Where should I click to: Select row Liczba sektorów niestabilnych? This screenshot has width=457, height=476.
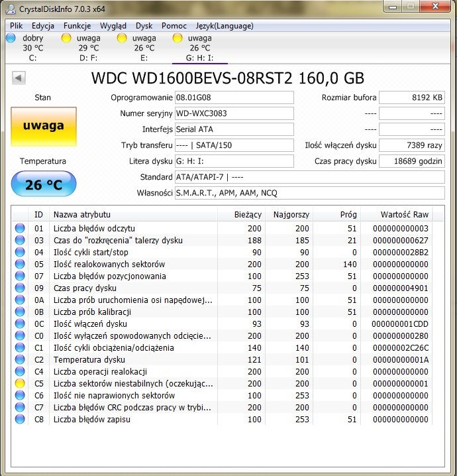pyautogui.click(x=222, y=383)
